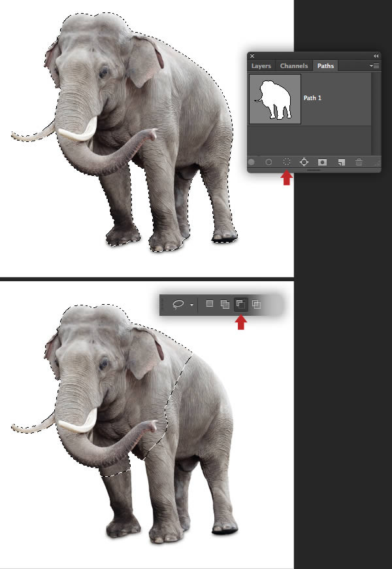Screen dimensions: 392x569
Task: Click Create new path icon
Action: [341, 162]
